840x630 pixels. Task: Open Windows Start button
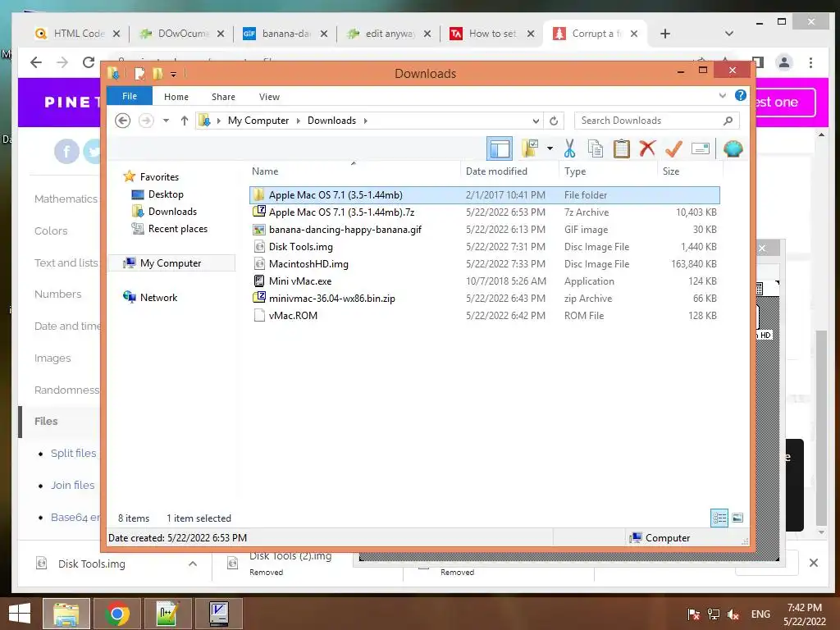point(20,613)
